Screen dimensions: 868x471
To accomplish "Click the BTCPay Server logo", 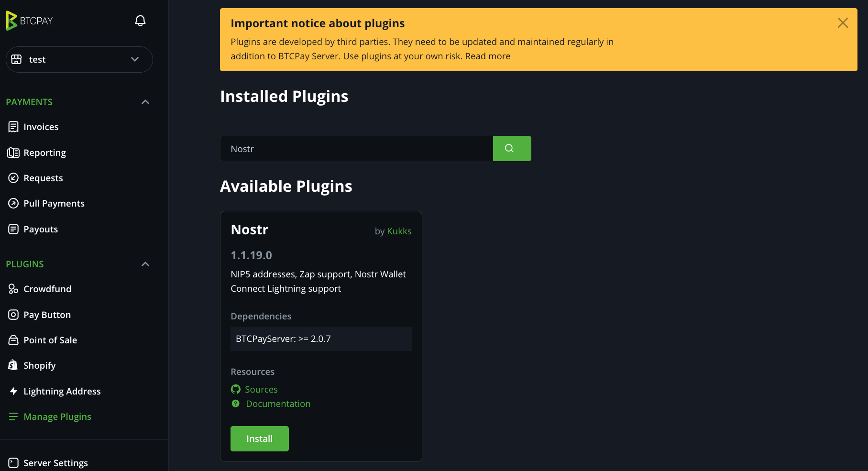I will point(29,21).
